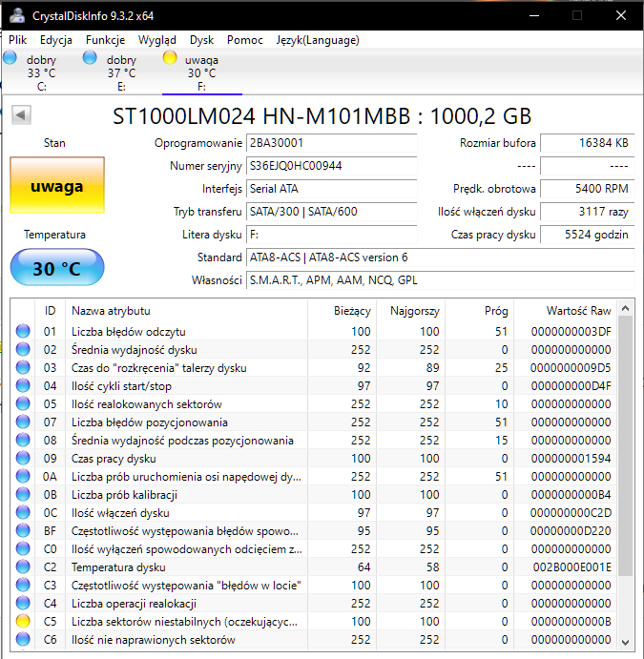Click the yellow uwaga health status button
The height and width of the screenshot is (659, 644).
click(57, 185)
